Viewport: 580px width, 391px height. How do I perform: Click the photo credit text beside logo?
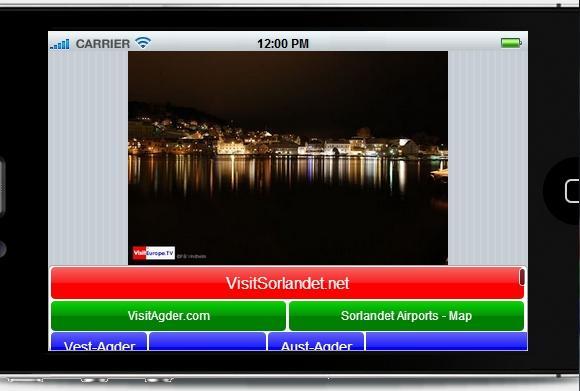click(191, 256)
